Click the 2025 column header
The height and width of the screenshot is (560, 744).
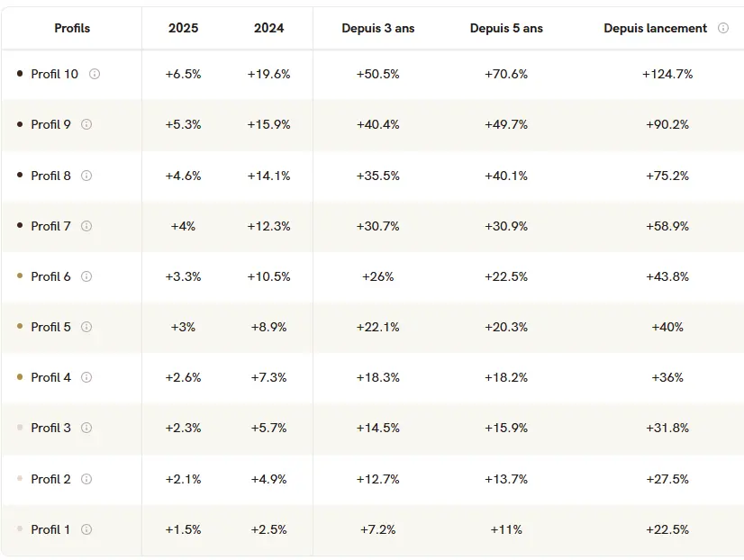point(183,28)
